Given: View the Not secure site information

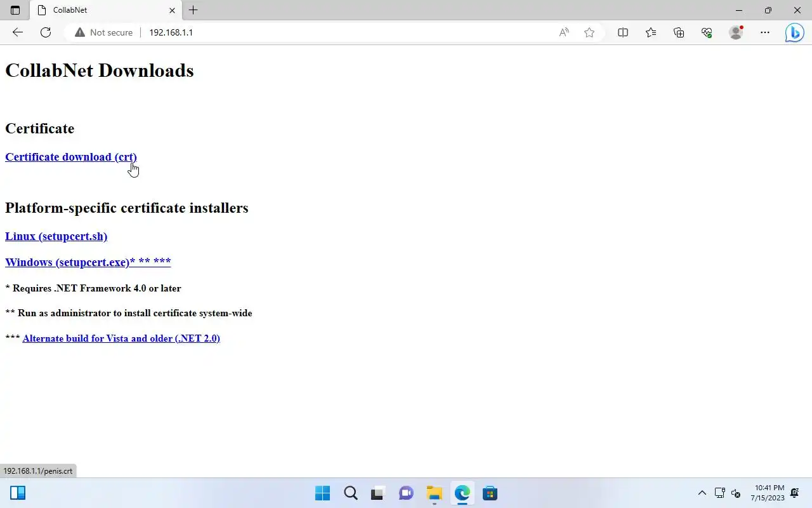Looking at the screenshot, I should (103, 32).
